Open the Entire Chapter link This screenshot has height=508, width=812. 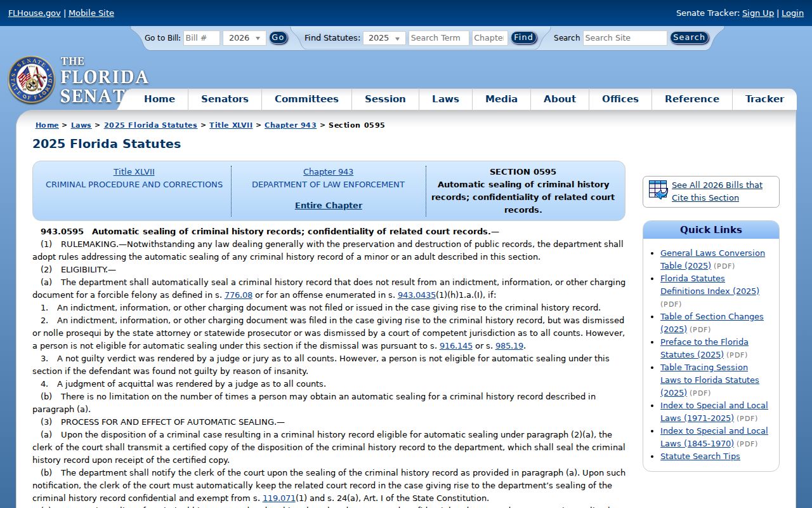329,206
